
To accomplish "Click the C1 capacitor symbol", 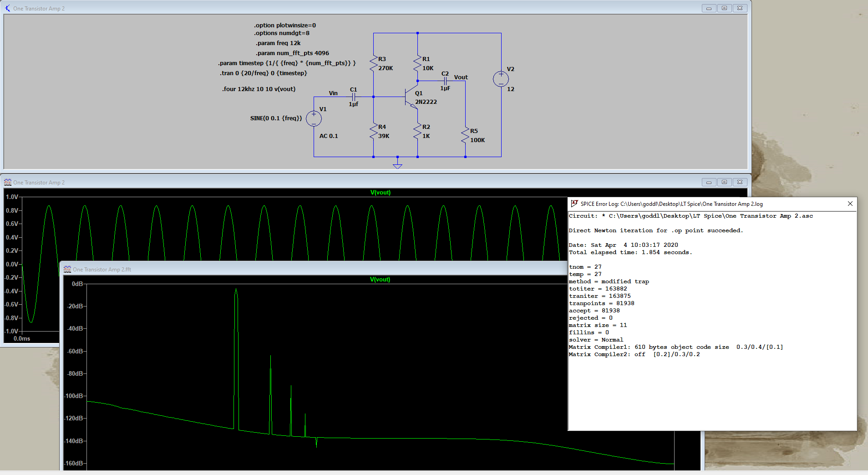I will pyautogui.click(x=354, y=97).
